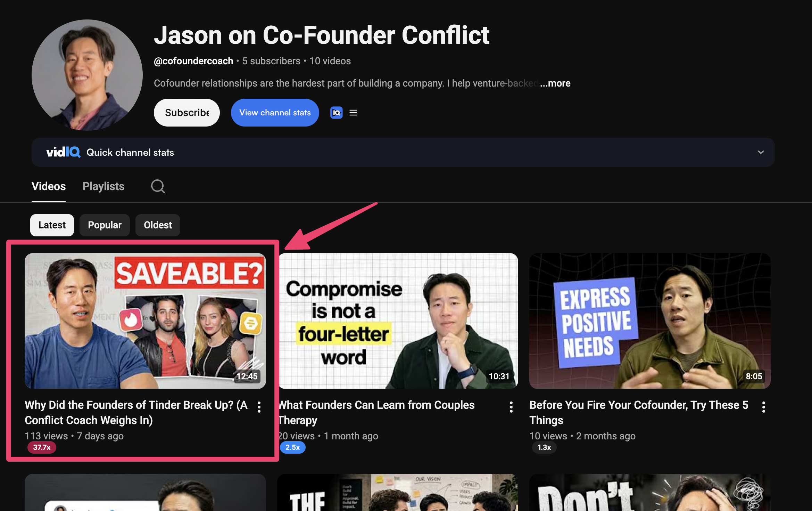Screen dimensions: 812x511
Task: Click the 2.5x vidIQ outlier badge
Action: click(x=292, y=447)
